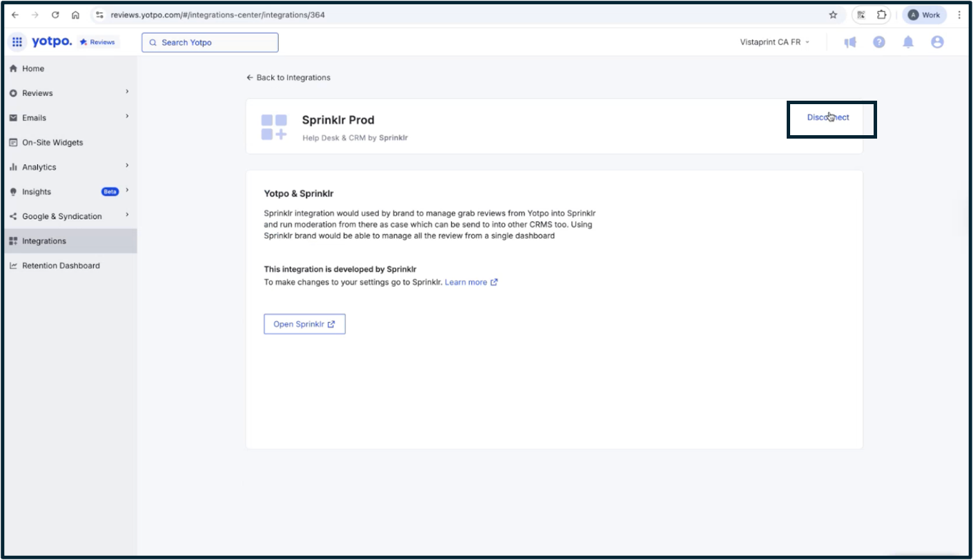Viewport: 973px width, 560px height.
Task: Open the Vistaprint CA FR store dropdown
Action: (x=774, y=42)
